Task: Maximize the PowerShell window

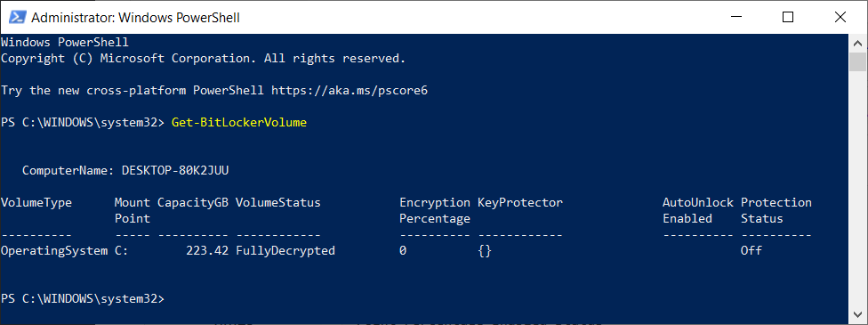Action: click(788, 17)
